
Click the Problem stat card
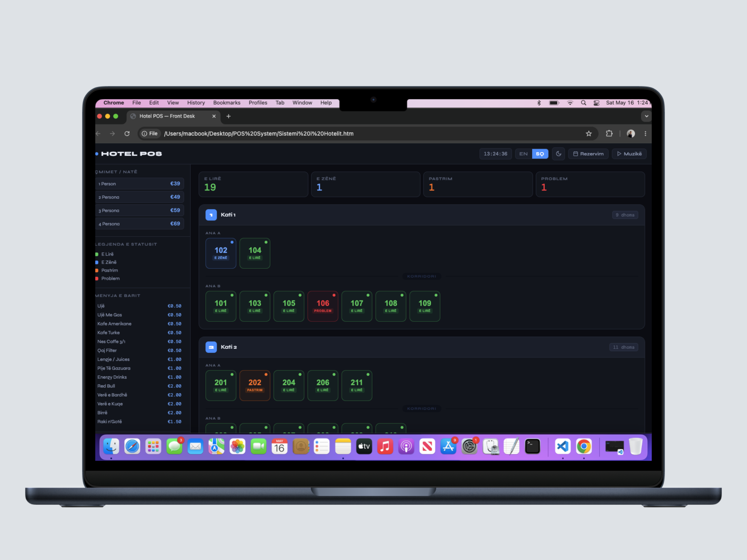590,184
